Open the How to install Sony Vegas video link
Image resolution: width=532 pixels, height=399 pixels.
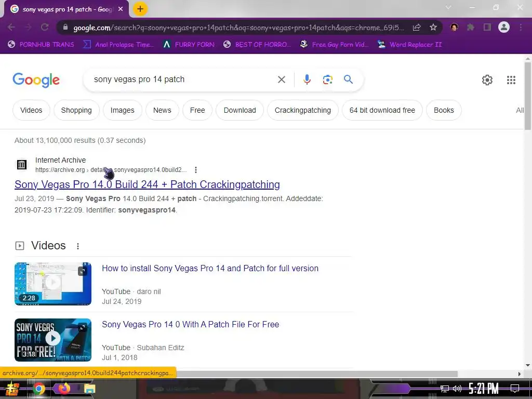click(x=210, y=269)
